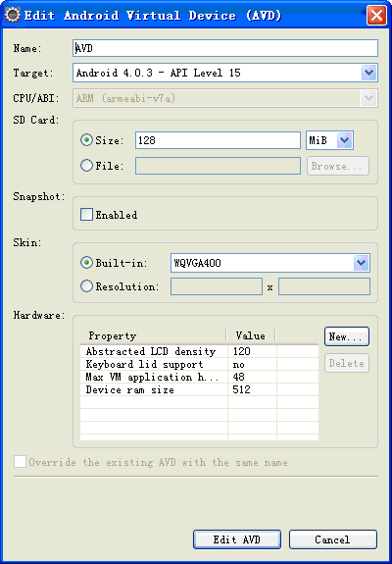Select the Max VM application heap row
Viewport: 392px width, 564px height.
click(x=199, y=377)
